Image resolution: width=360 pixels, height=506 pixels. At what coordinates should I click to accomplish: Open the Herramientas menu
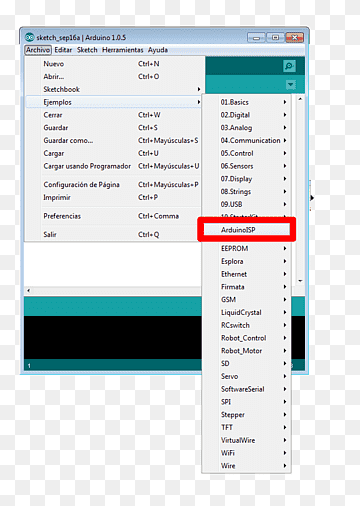[122, 50]
